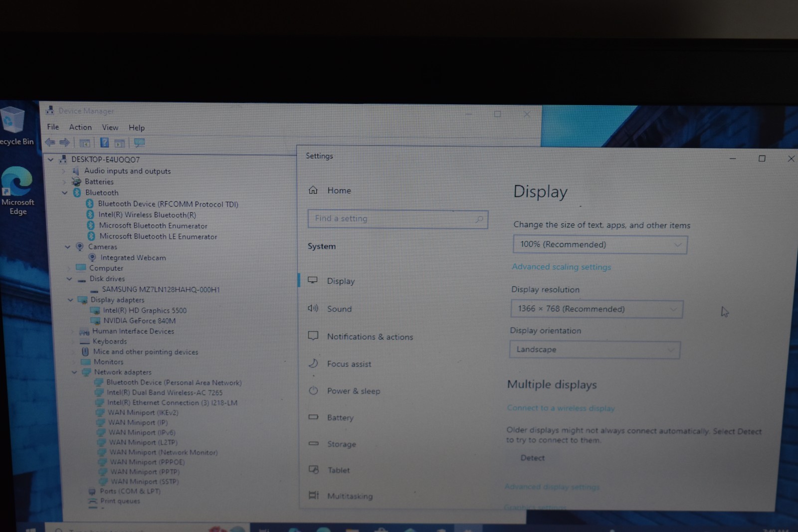Collapse the Display adapters tree node
This screenshot has width=798, height=532.
click(70, 300)
